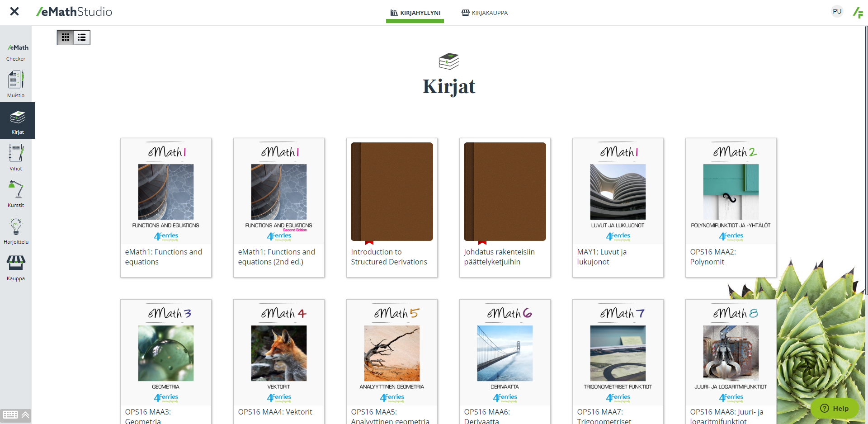This screenshot has height=424, width=868.
Task: Open eMath1 Second Edition book cover
Action: tap(279, 191)
